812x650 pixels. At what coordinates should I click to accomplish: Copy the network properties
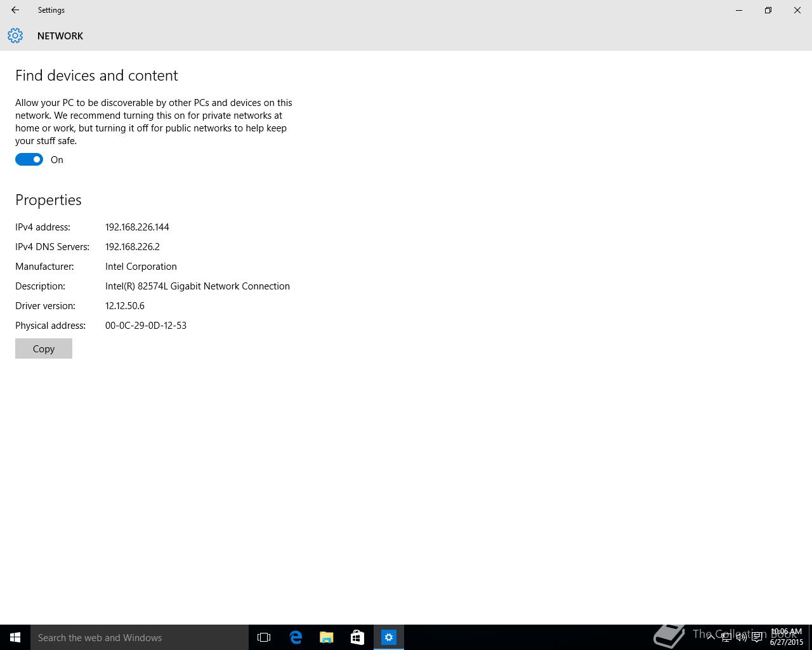pos(44,348)
